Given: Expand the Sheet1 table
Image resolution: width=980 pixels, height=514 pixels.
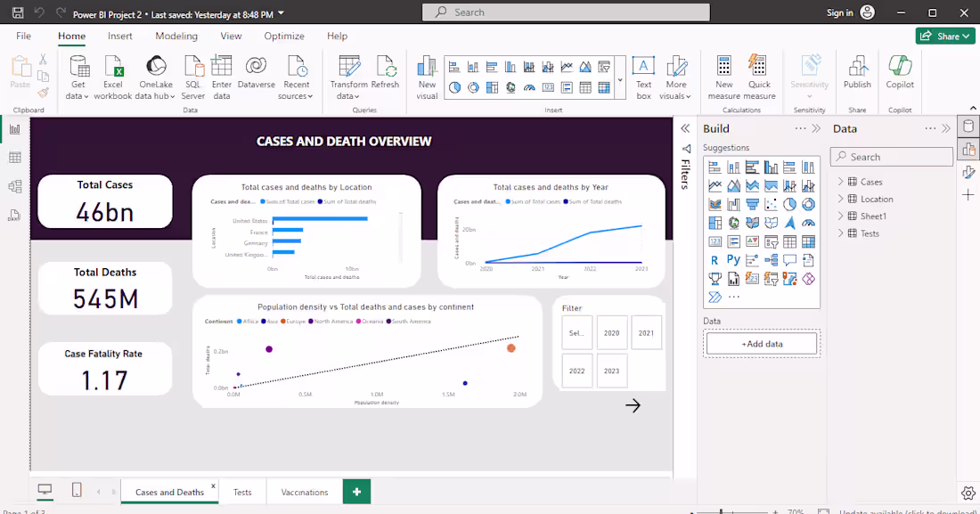Looking at the screenshot, I should pyautogui.click(x=840, y=216).
